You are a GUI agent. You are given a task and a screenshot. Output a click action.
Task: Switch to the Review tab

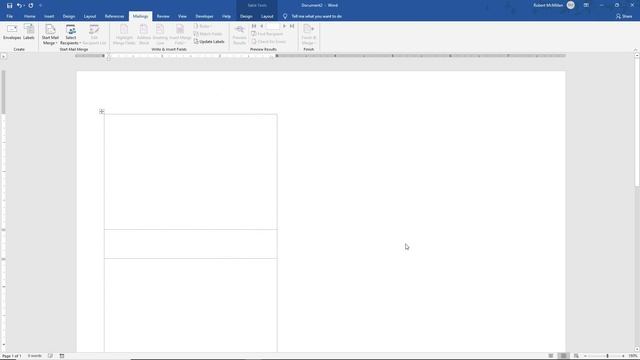[x=163, y=16]
